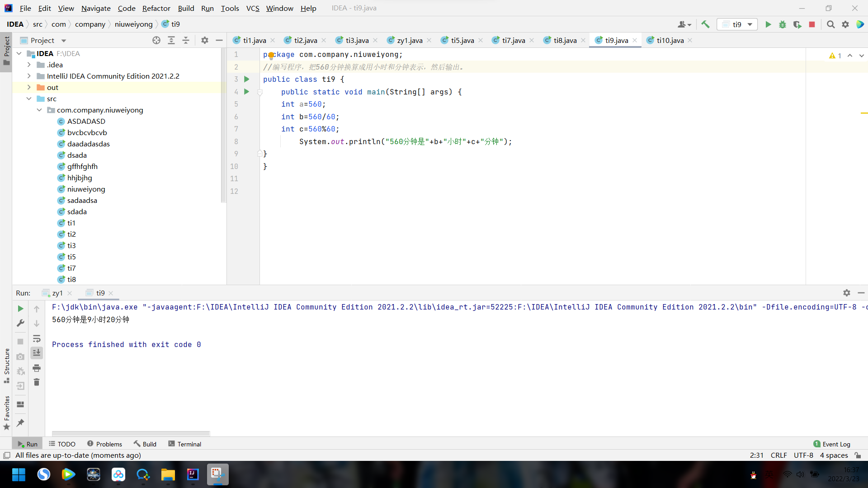Open the Refactor menu
This screenshot has height=488, width=868.
pos(156,8)
